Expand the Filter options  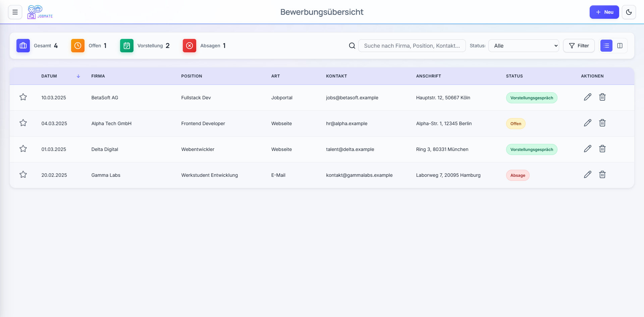579,46
